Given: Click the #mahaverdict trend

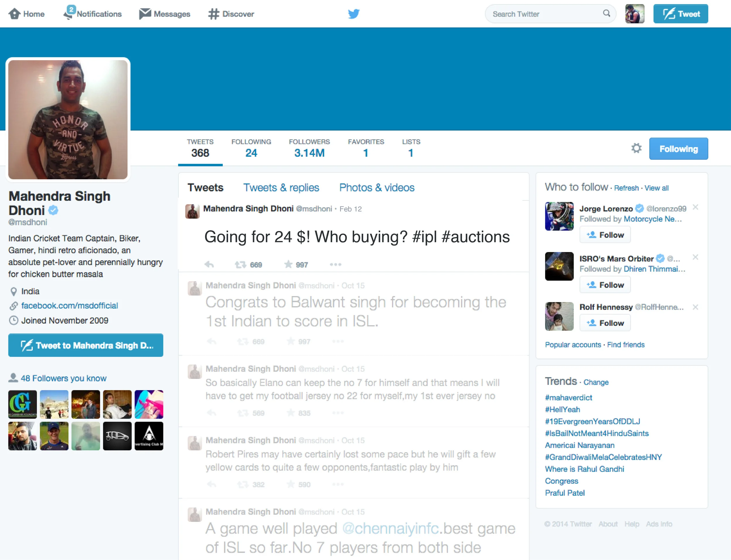Looking at the screenshot, I should pos(568,398).
